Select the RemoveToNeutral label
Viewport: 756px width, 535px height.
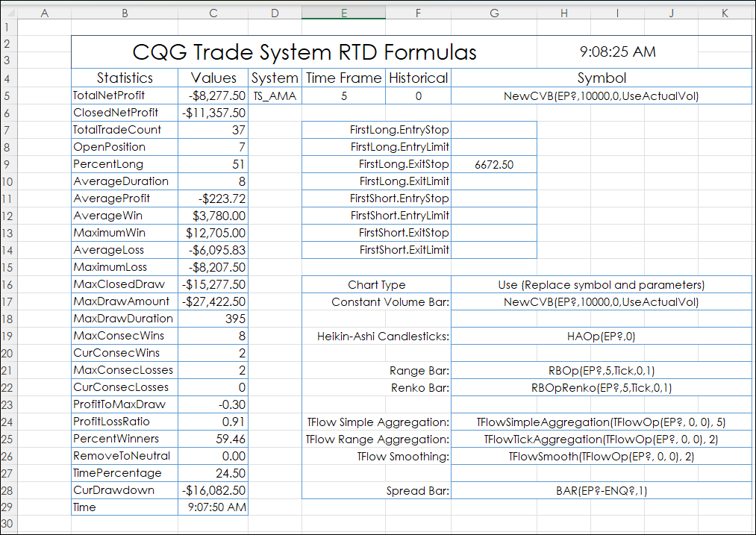point(125,457)
